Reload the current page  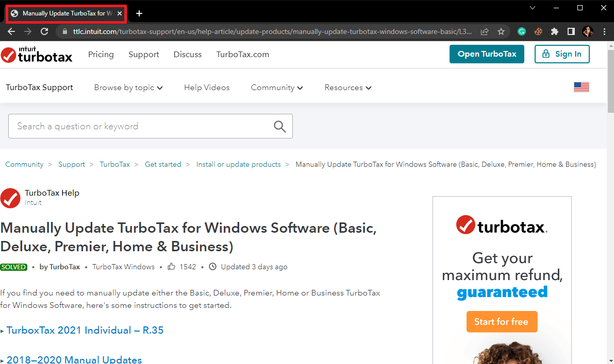coord(44,32)
